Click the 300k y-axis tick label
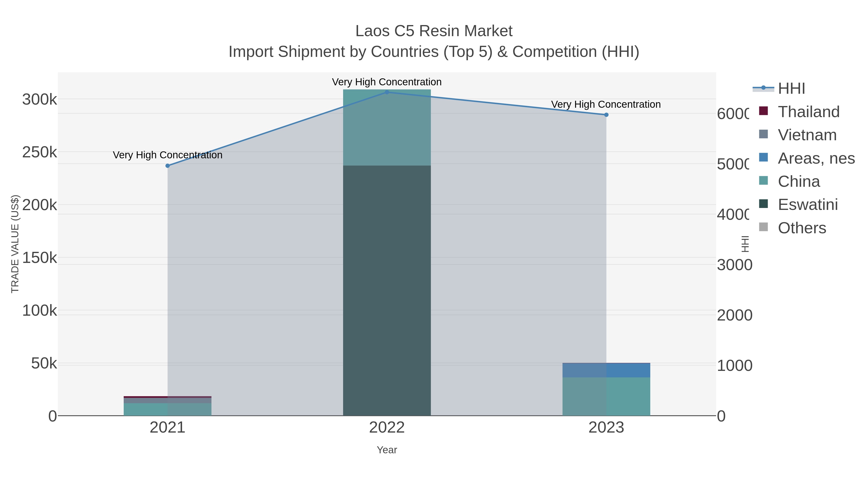 (x=40, y=100)
